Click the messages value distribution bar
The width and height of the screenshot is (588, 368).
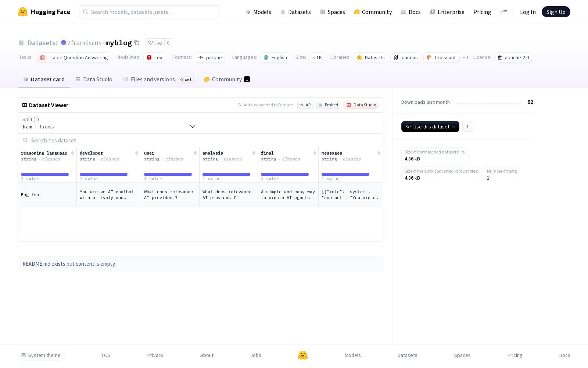point(345,174)
